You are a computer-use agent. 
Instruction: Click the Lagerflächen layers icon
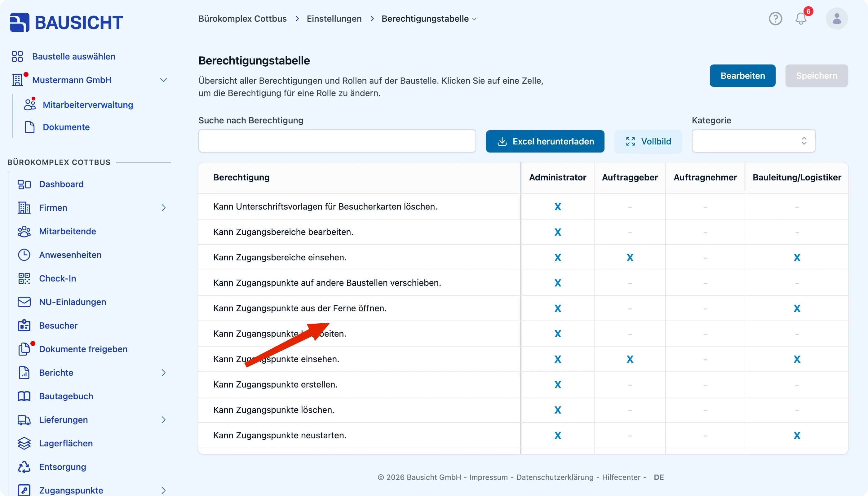point(24,443)
